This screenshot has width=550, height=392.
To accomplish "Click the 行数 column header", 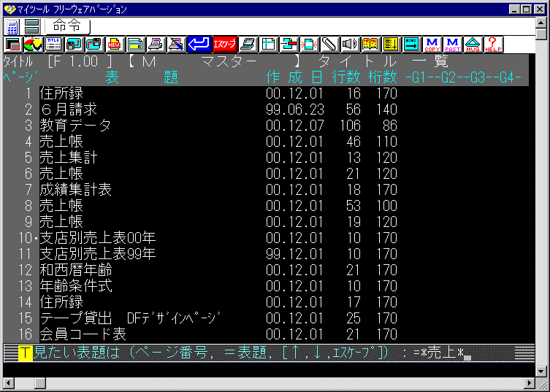I will pyautogui.click(x=346, y=77).
